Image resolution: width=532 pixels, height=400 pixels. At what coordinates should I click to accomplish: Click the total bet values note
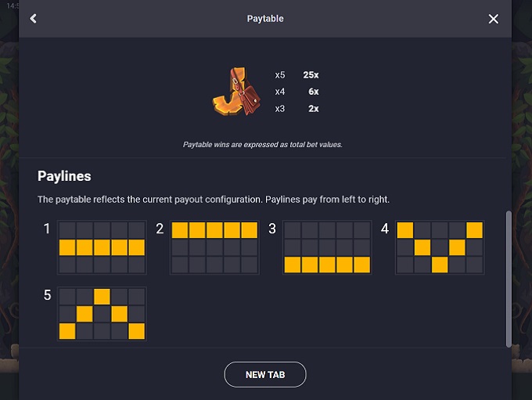[262, 145]
